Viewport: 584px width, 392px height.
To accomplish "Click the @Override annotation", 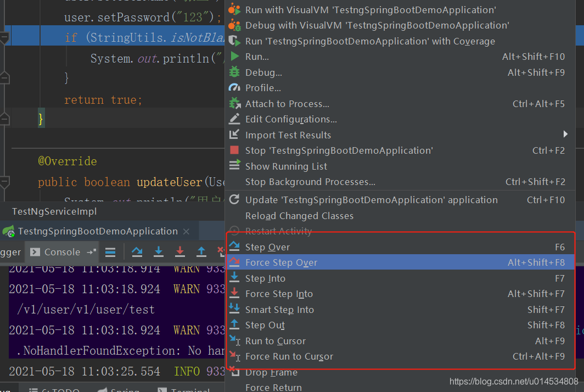I will pos(68,161).
